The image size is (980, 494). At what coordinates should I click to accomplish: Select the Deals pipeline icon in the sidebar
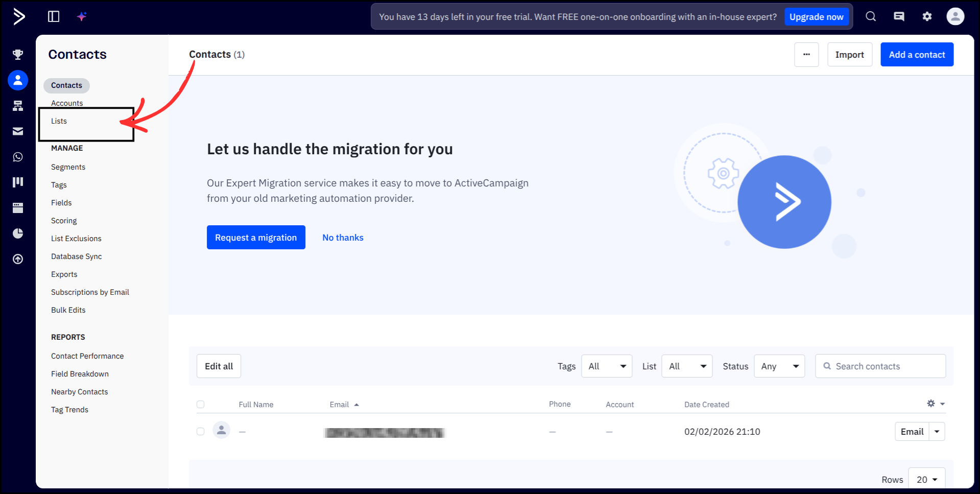pos(18,182)
